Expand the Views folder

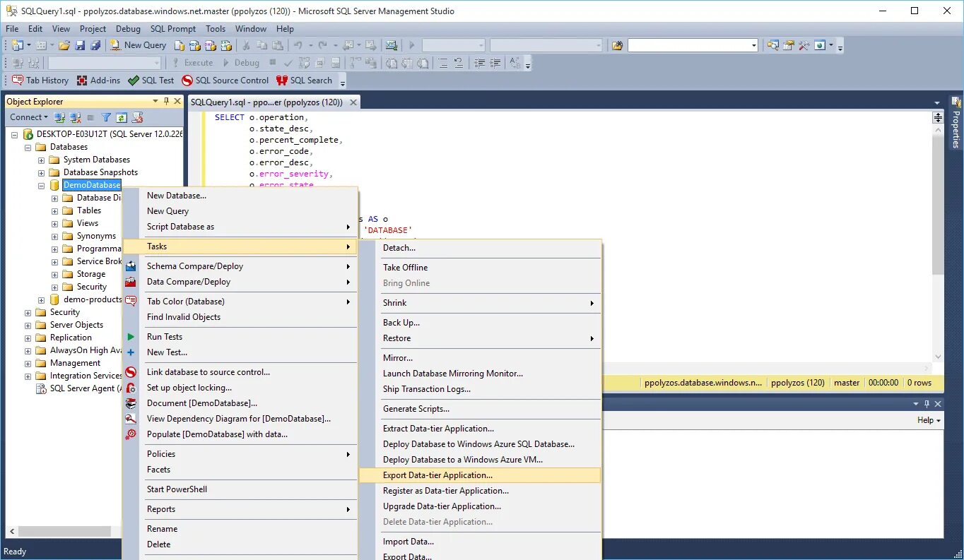click(54, 223)
